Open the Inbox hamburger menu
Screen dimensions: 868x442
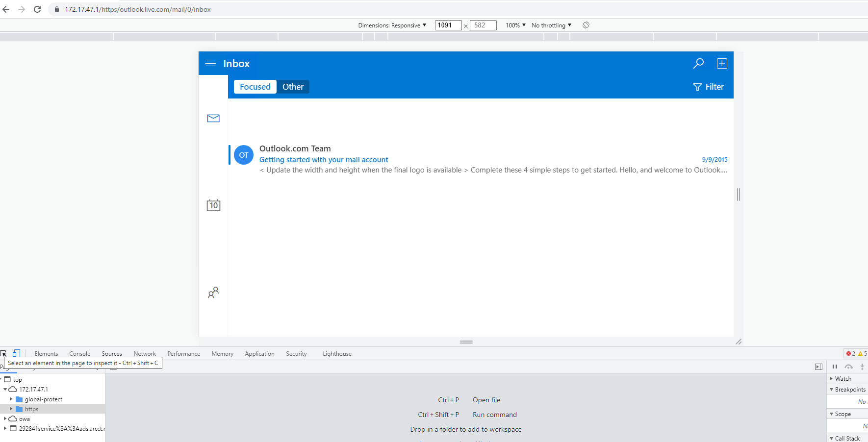tap(211, 63)
